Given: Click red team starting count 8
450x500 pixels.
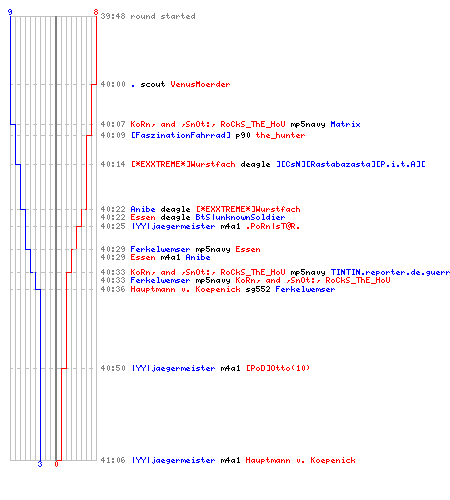Looking at the screenshot, I should (96, 12).
